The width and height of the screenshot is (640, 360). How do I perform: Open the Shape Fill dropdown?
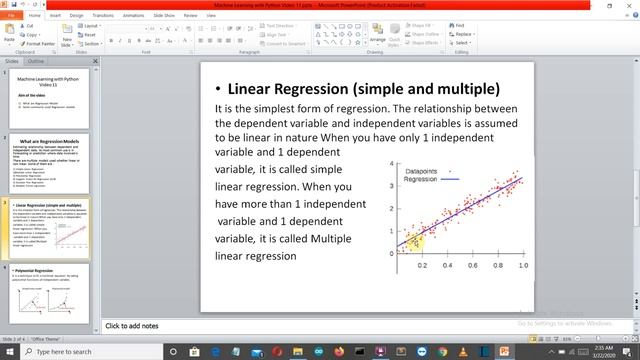[x=419, y=25]
